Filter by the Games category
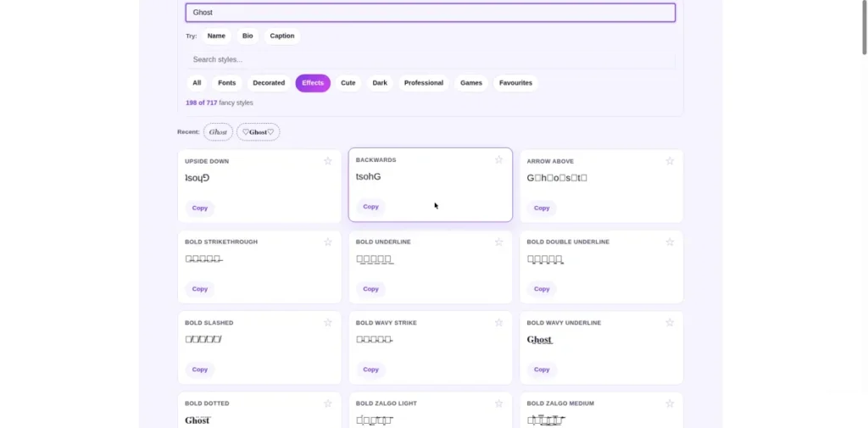The width and height of the screenshot is (868, 428). 471,83
